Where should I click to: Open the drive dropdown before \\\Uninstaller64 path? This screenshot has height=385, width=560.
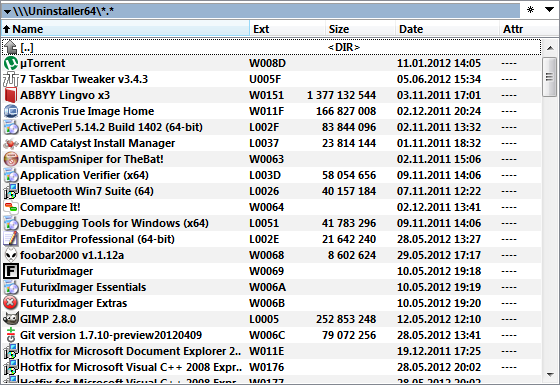(x=7, y=12)
